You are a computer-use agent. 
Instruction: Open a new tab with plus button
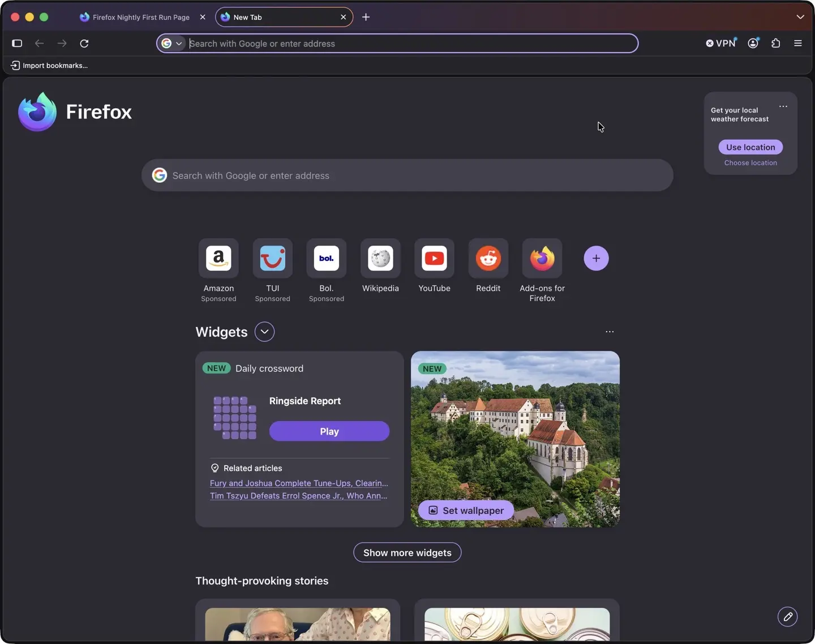pyautogui.click(x=366, y=17)
